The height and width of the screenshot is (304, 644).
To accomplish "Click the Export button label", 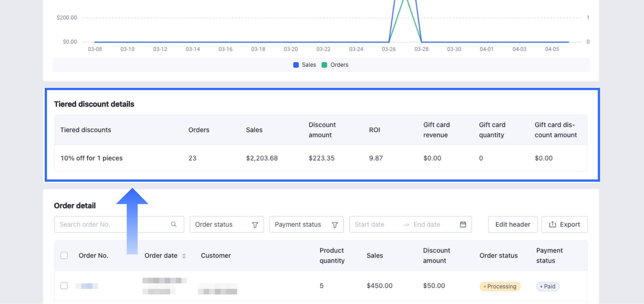I will click(x=570, y=224).
